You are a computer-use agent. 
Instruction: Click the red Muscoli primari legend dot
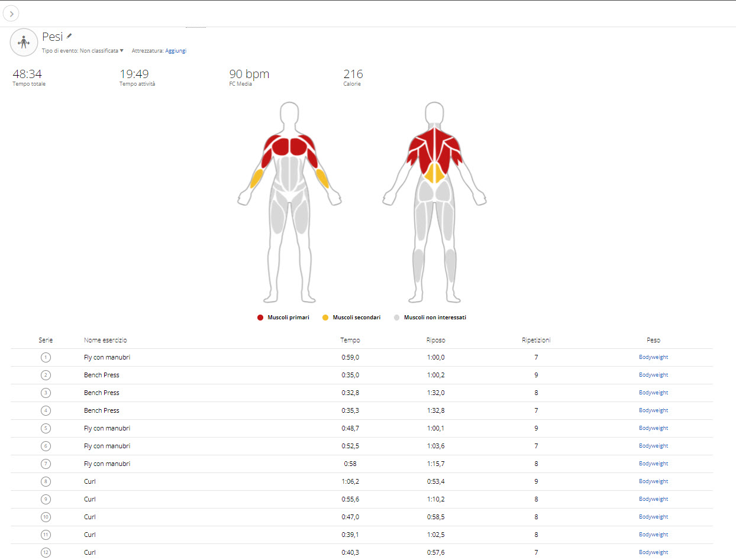[x=260, y=318]
